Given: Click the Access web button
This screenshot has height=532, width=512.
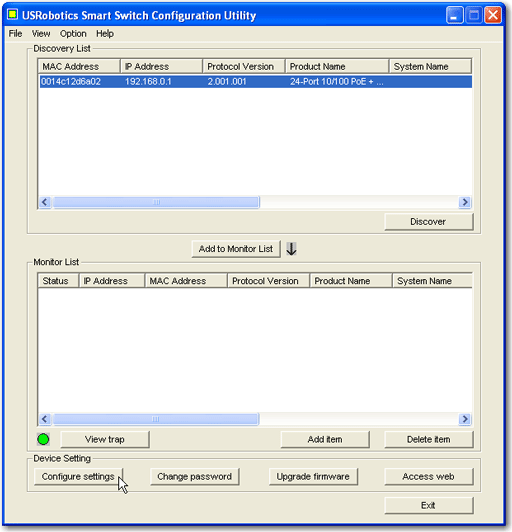Looking at the screenshot, I should [429, 477].
